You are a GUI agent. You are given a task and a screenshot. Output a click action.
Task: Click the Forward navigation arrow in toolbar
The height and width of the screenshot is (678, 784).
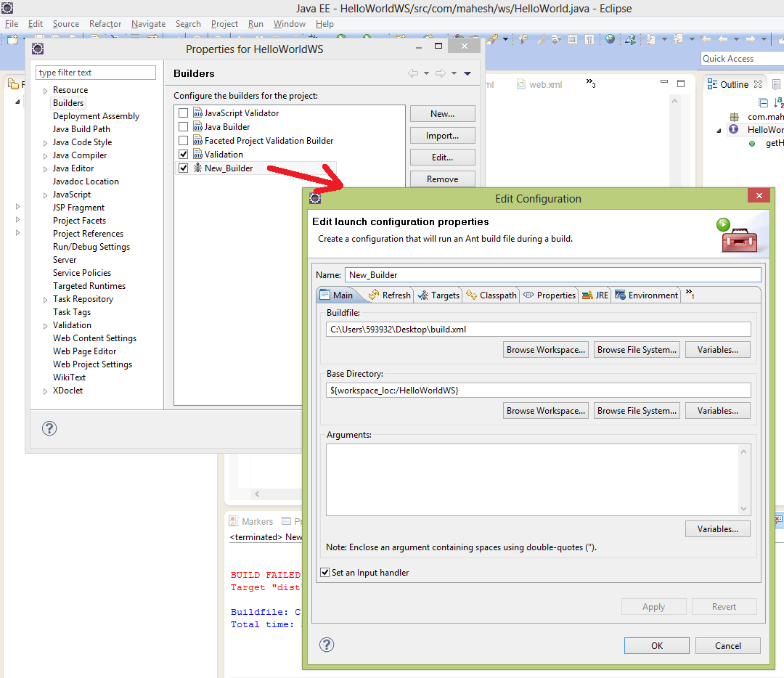tap(751, 39)
